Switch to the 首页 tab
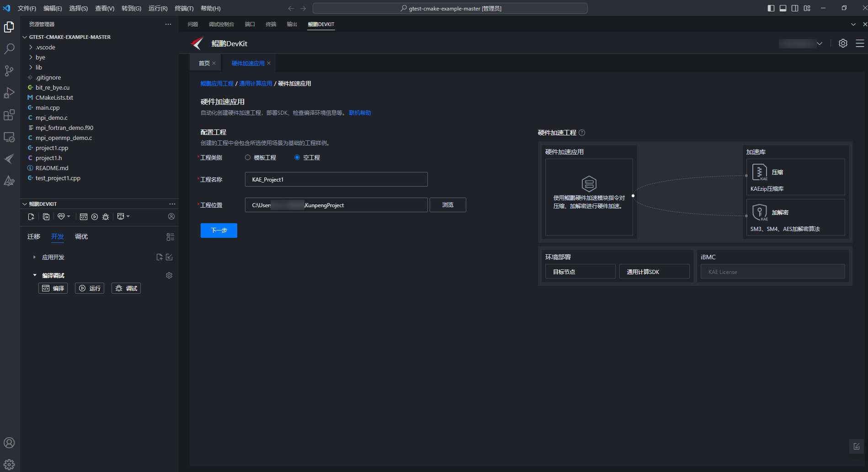 pyautogui.click(x=204, y=63)
